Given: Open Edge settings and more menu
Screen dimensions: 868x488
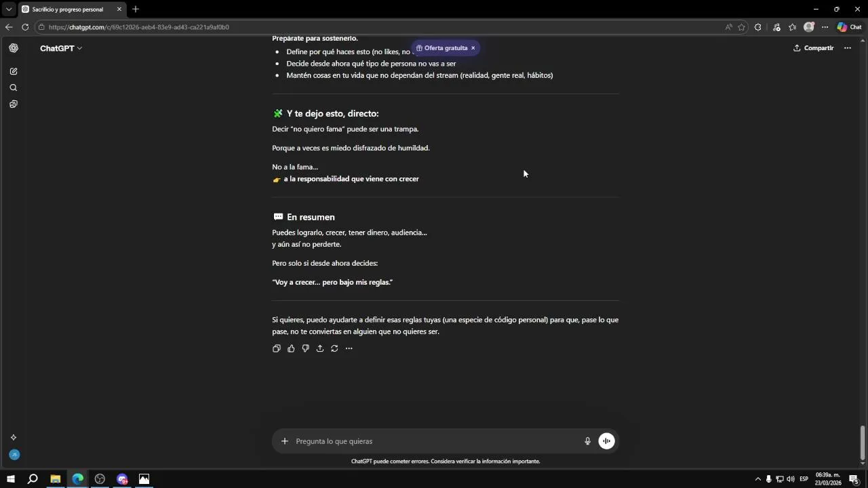Looking at the screenshot, I should [x=825, y=27].
